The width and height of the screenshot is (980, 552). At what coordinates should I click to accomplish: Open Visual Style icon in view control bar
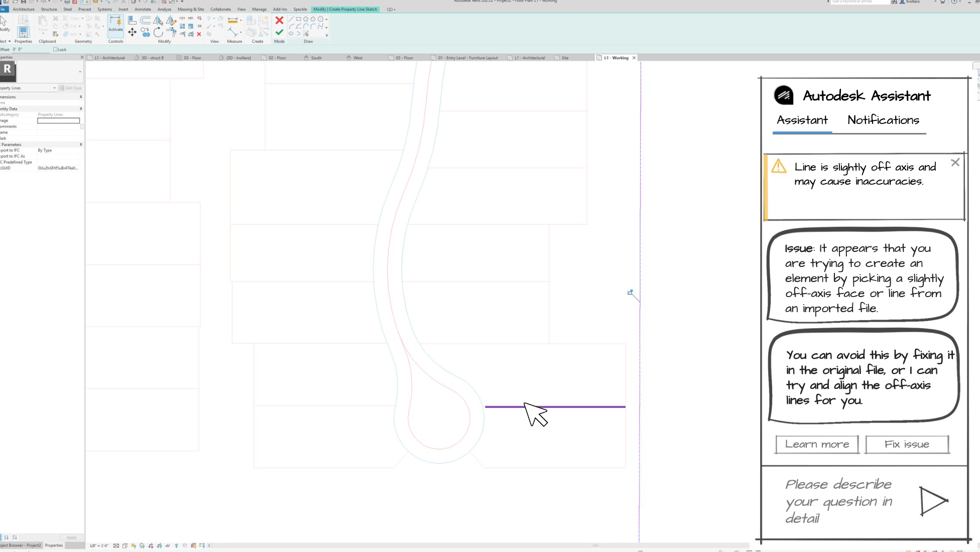[125, 545]
